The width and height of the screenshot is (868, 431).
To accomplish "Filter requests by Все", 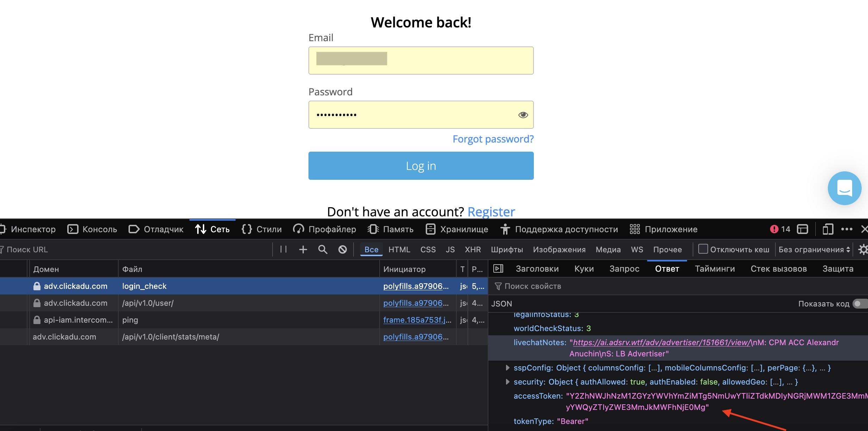I will click(x=371, y=249).
